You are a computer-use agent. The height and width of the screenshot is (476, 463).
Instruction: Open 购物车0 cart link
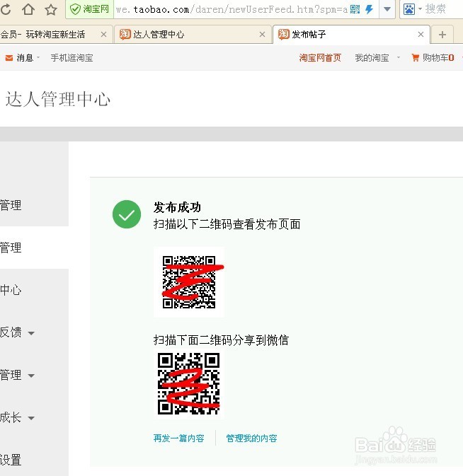pyautogui.click(x=438, y=58)
